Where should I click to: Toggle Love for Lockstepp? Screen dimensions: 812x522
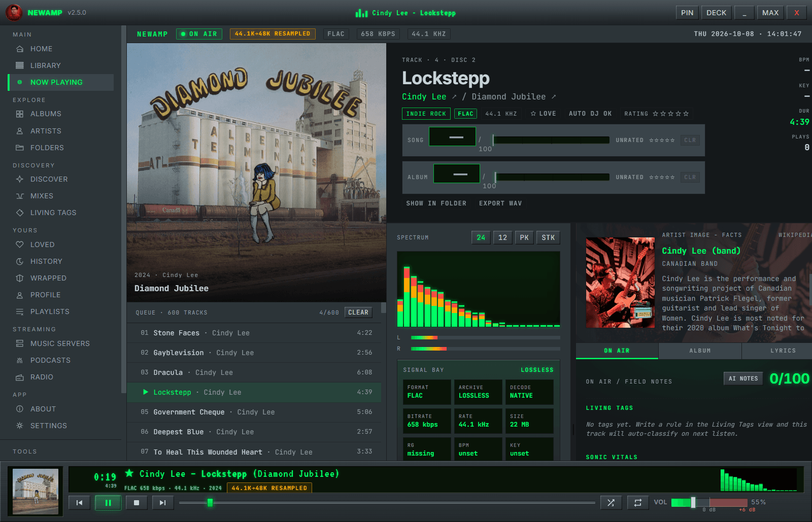tap(543, 114)
